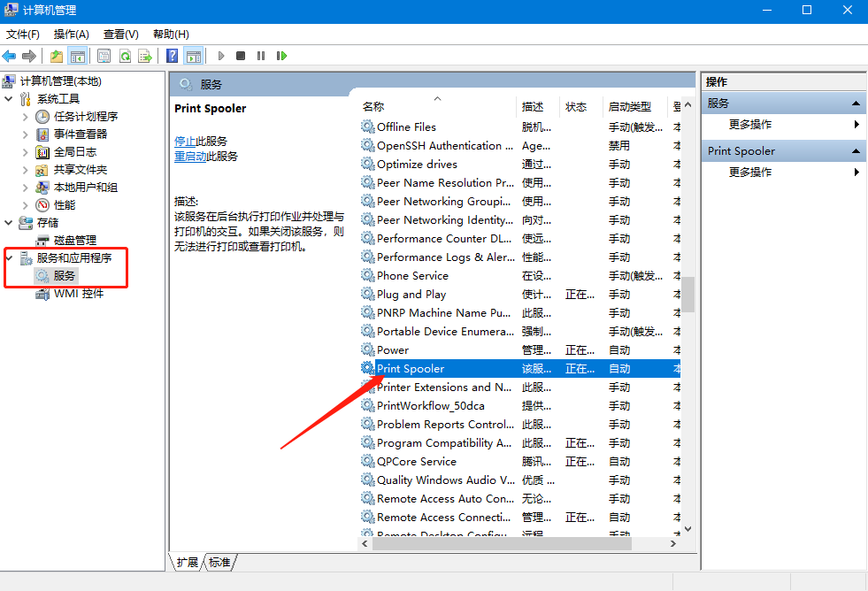Click the Task Scheduler clock icon

point(42,116)
